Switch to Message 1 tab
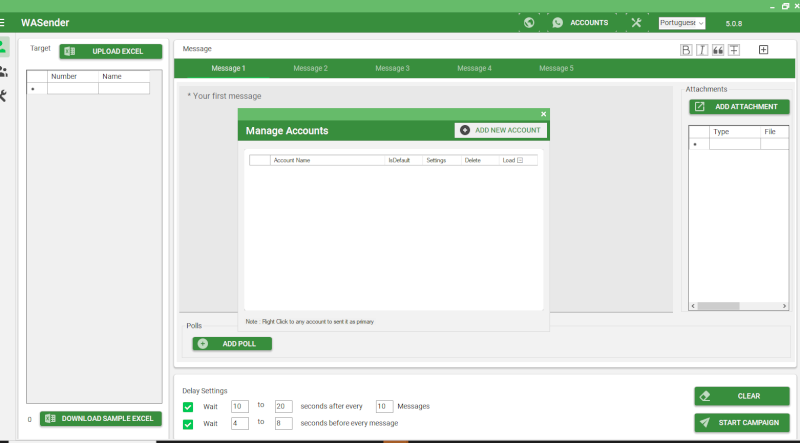The width and height of the screenshot is (800, 443). click(x=228, y=68)
